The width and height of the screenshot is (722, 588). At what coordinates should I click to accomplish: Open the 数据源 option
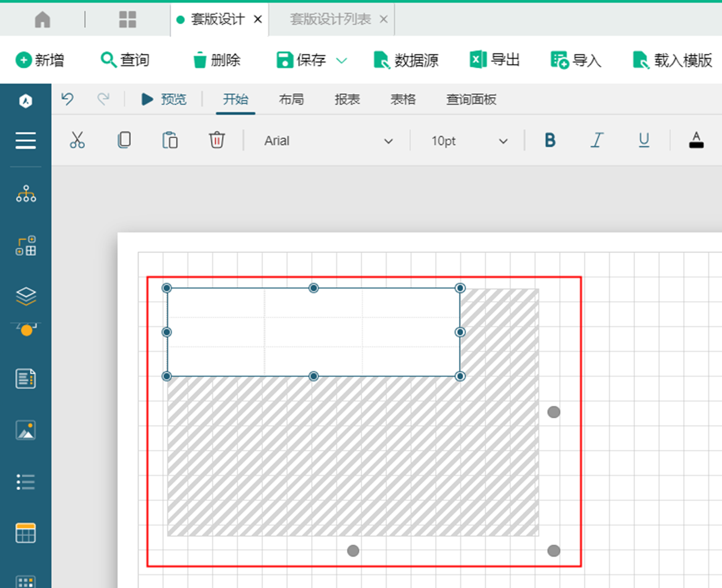coord(406,60)
